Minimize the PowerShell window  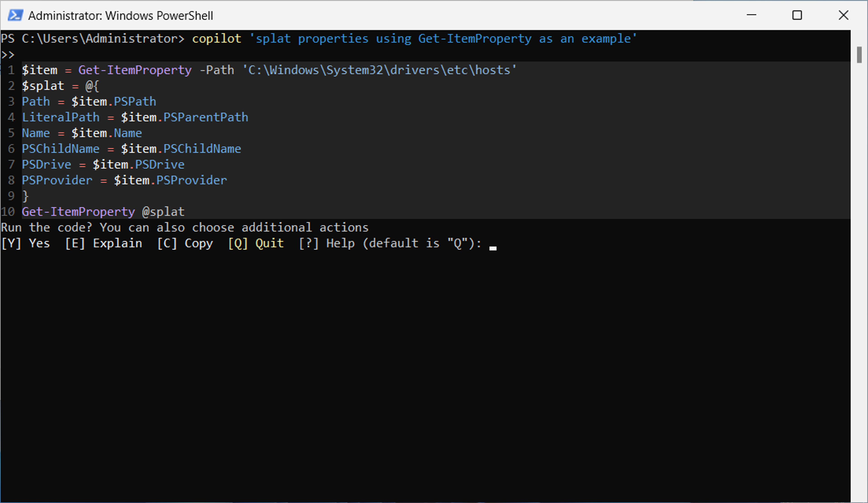[751, 15]
